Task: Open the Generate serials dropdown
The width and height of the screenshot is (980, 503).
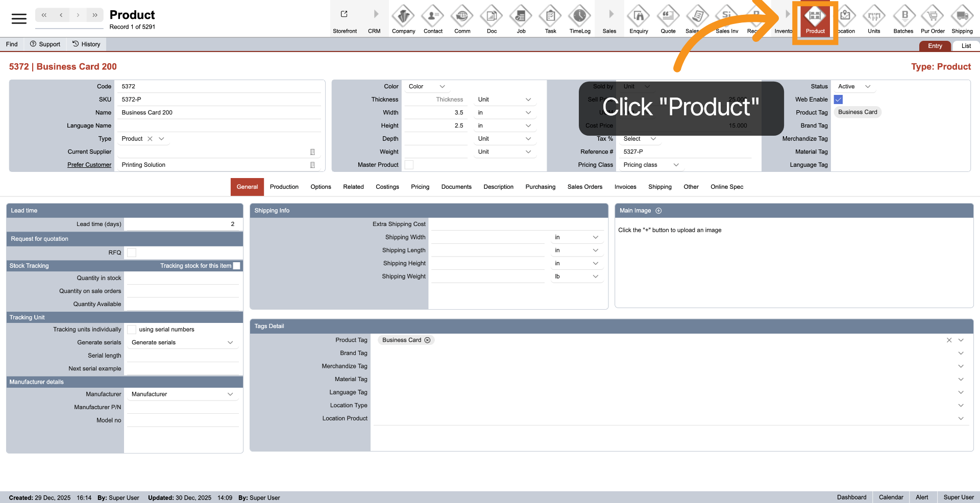Action: pos(182,342)
